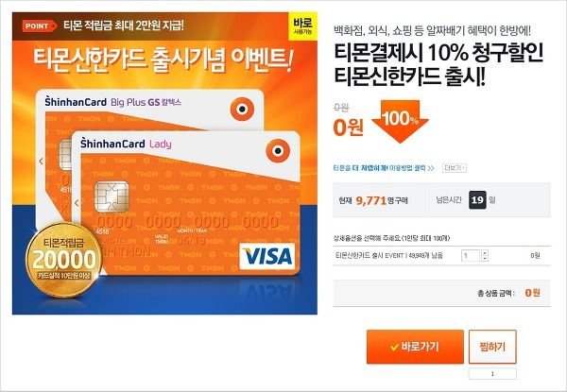Screen dimensions: 567x392
Task: Click the dark 19 days remaining badge
Action: tap(477, 200)
